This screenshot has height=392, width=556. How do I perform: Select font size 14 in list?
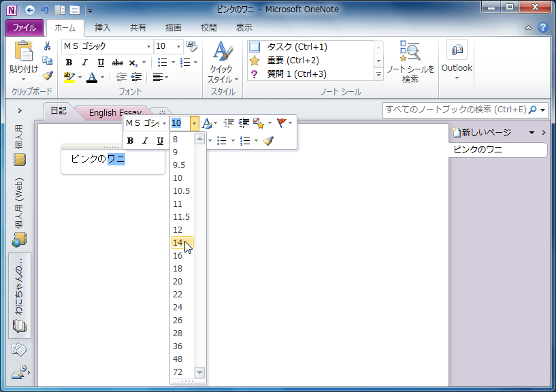[x=182, y=243]
